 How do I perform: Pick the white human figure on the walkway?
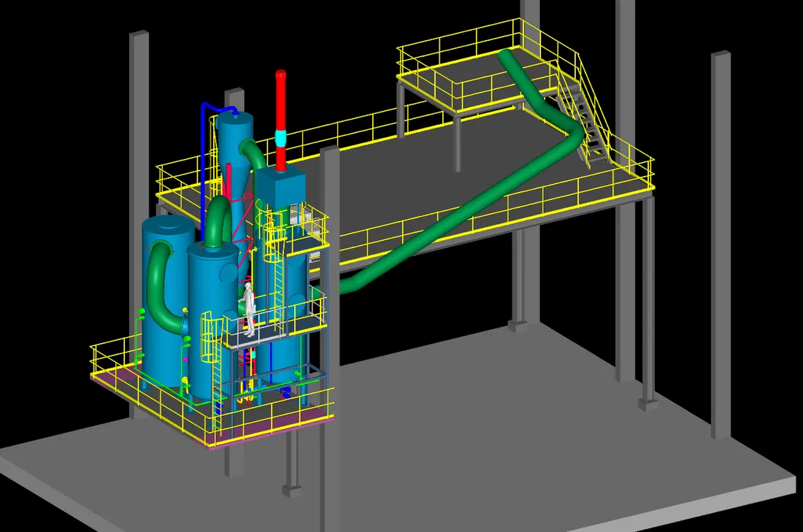[248, 309]
